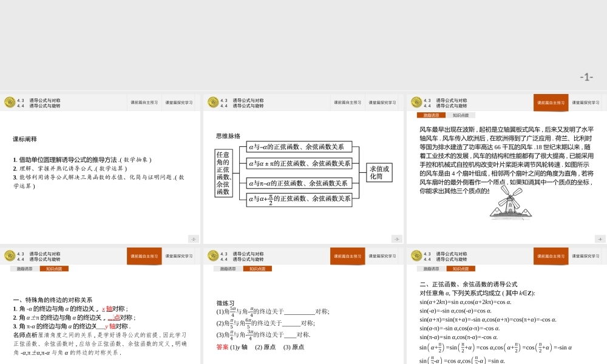607x364 pixels.
Task: Click -2- page marker on 课标阐释 slide
Action: pyautogui.click(x=193, y=238)
